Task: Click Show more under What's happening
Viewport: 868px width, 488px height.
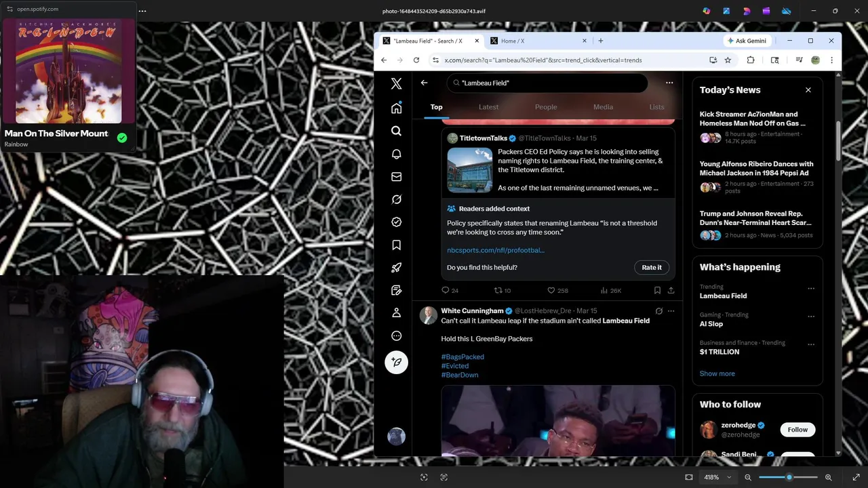Action: click(x=717, y=373)
